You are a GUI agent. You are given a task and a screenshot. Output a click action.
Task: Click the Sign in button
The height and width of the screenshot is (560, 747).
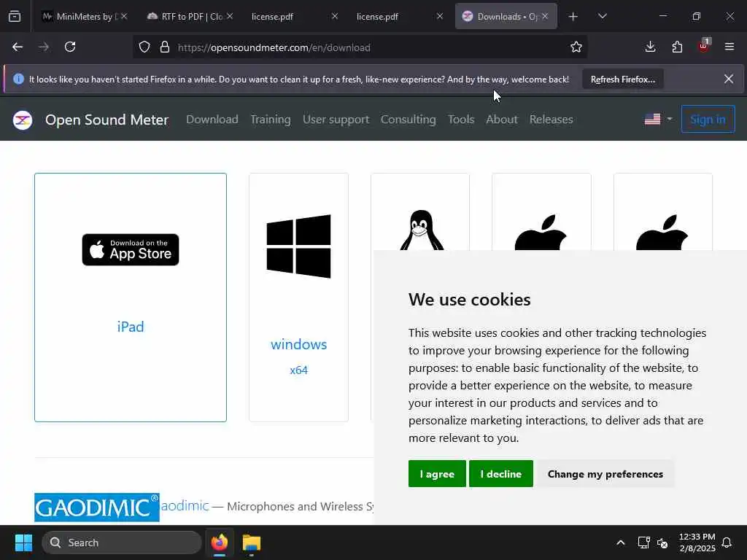coord(708,119)
